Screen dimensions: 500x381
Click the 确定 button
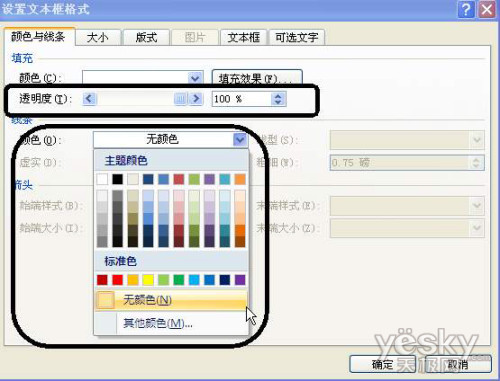click(x=382, y=364)
